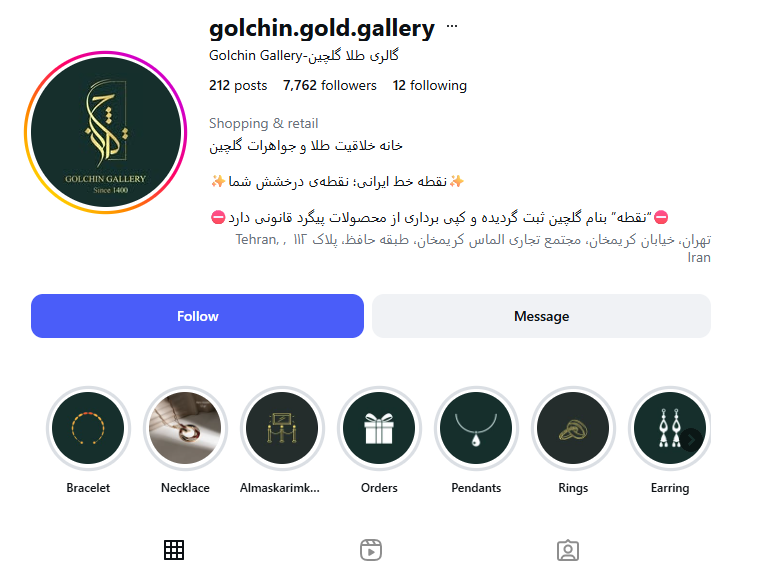Open the Bracelet story highlight

(x=88, y=428)
